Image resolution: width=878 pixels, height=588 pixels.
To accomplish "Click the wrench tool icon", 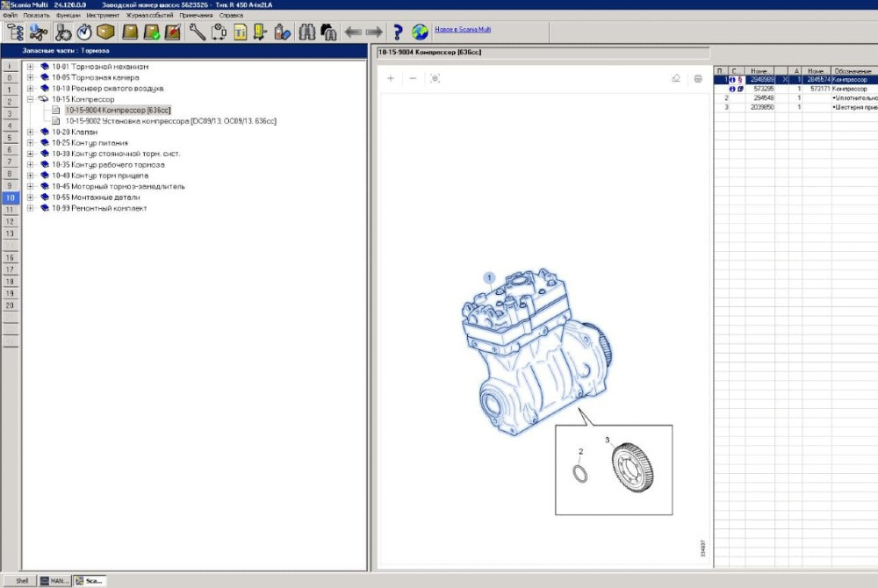I will pyautogui.click(x=197, y=32).
